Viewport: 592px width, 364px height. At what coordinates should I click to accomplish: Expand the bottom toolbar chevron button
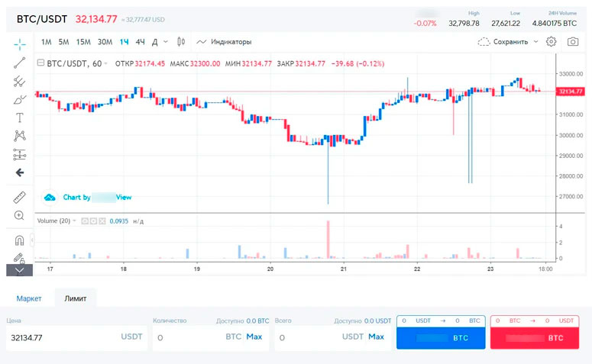click(19, 270)
